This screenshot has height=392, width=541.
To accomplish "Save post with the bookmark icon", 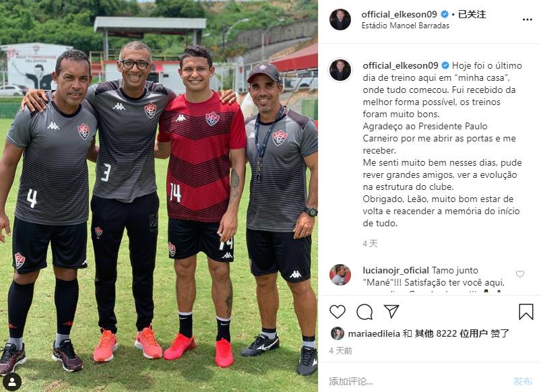I will (526, 311).
